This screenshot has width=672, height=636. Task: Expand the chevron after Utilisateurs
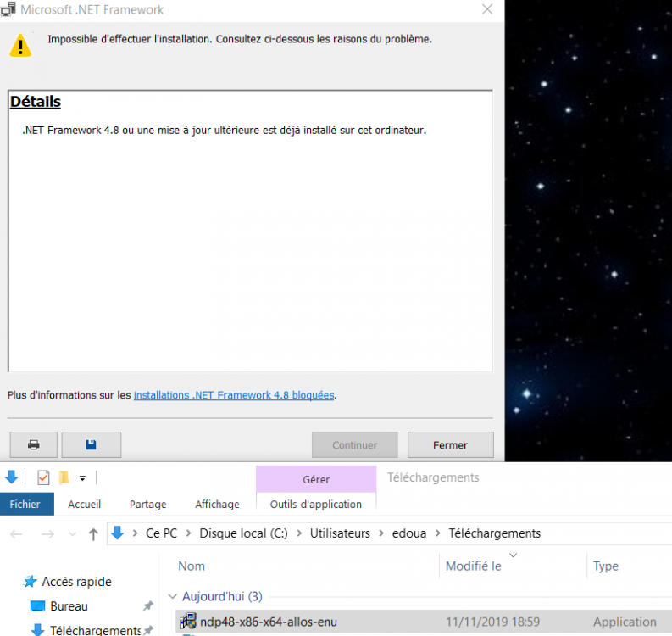point(381,533)
